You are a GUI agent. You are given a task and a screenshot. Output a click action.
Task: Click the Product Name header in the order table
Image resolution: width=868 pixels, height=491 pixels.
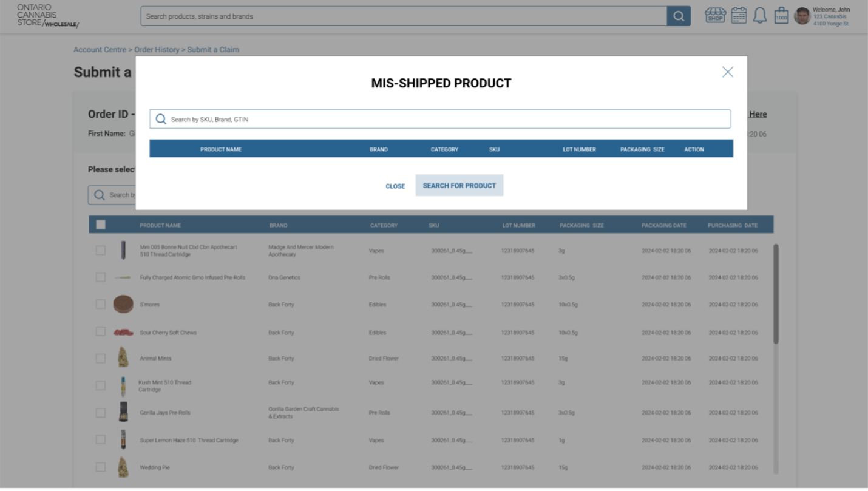160,225
